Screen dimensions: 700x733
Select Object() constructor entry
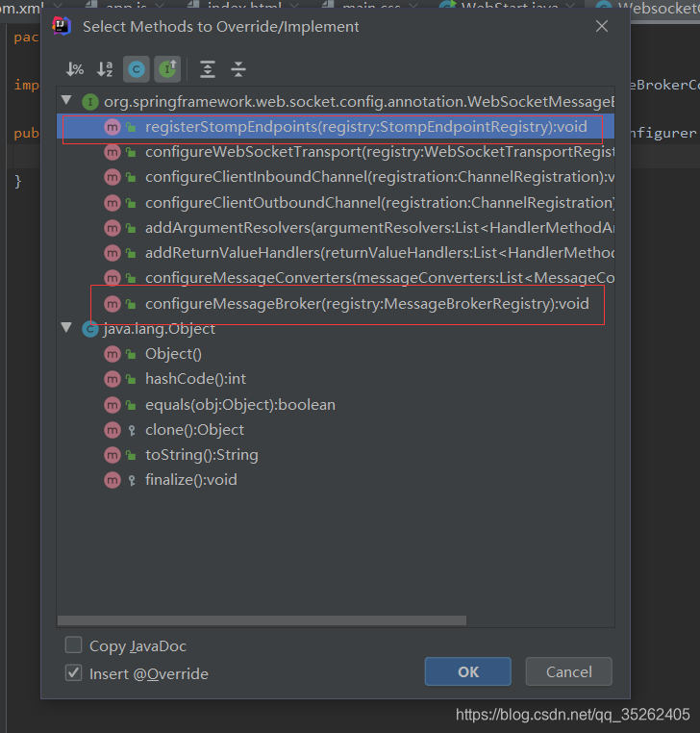(336, 354)
